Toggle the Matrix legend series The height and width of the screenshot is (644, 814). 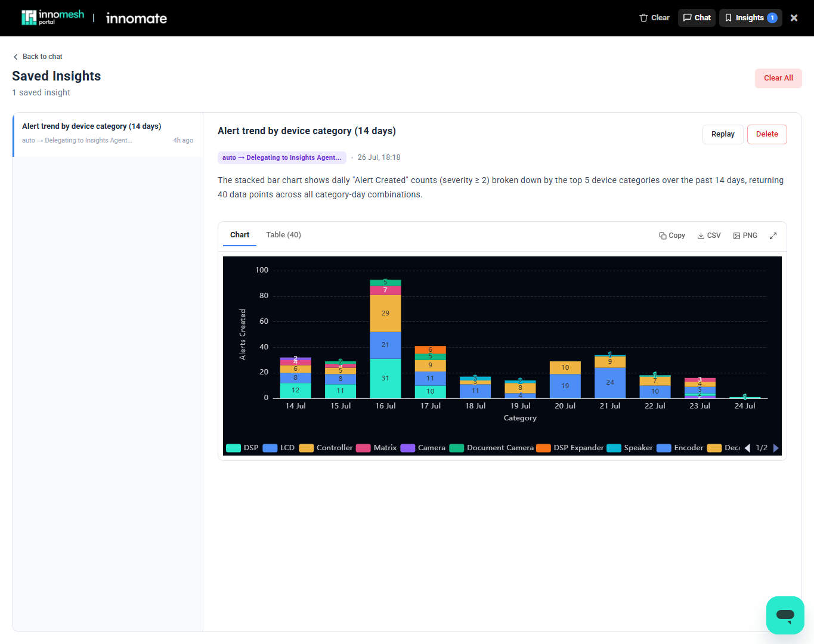pyautogui.click(x=376, y=448)
